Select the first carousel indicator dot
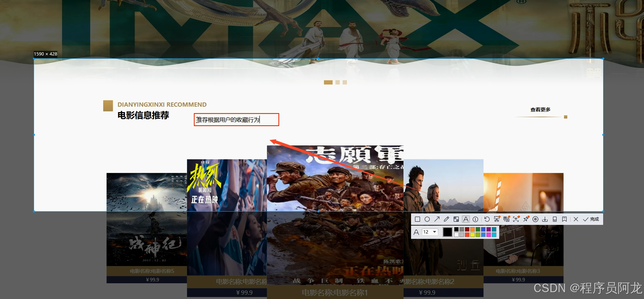The height and width of the screenshot is (299, 644). 328,82
